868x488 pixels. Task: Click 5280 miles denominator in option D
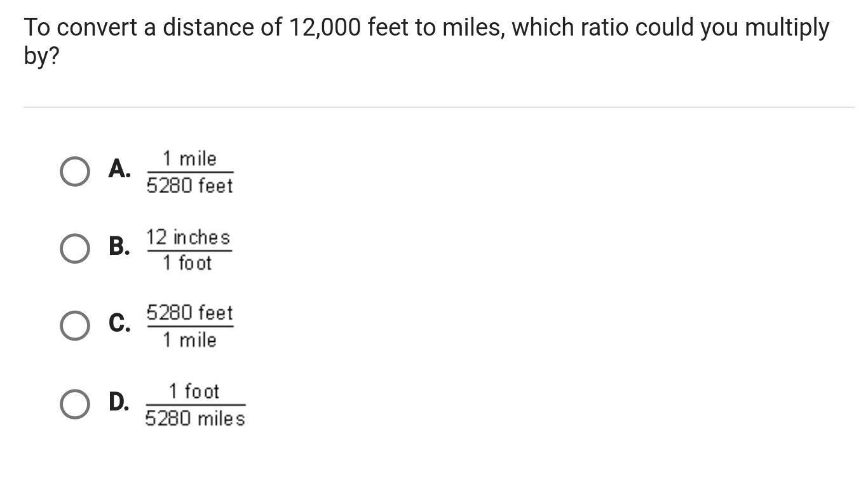click(x=195, y=419)
